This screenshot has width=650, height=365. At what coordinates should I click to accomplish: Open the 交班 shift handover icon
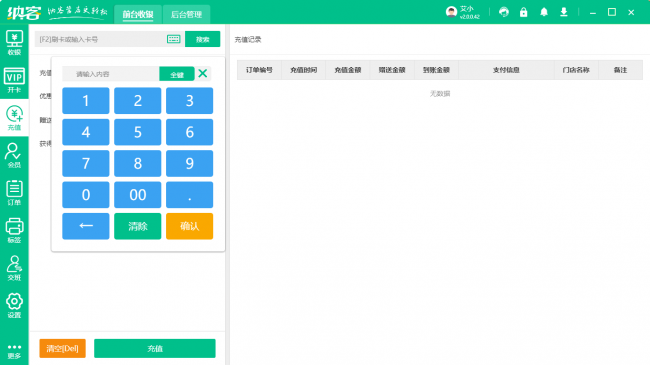click(x=14, y=268)
